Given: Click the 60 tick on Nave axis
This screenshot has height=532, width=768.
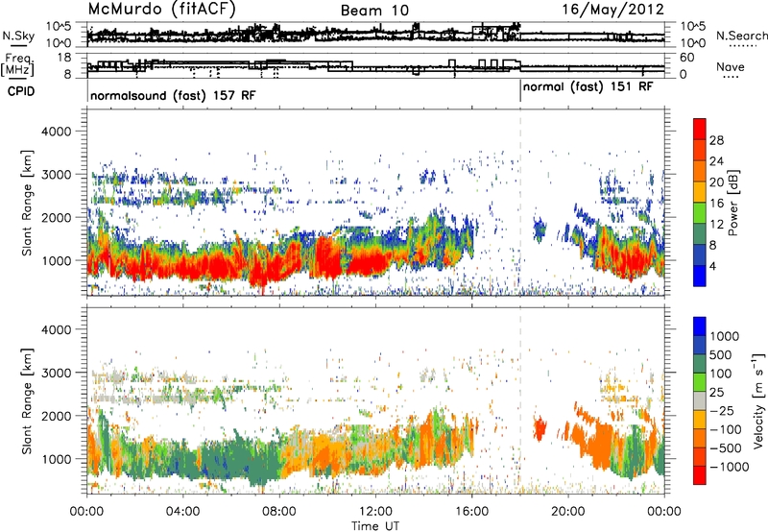Looking at the screenshot, I should point(687,58).
